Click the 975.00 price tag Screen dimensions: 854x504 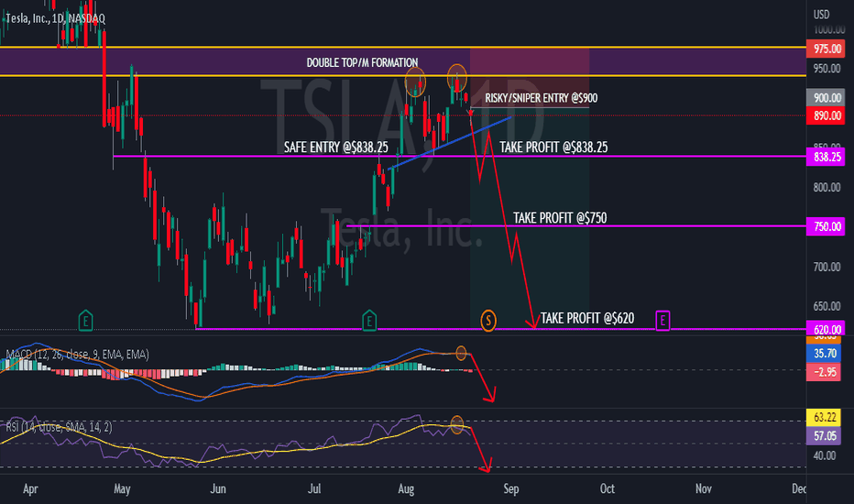click(826, 49)
